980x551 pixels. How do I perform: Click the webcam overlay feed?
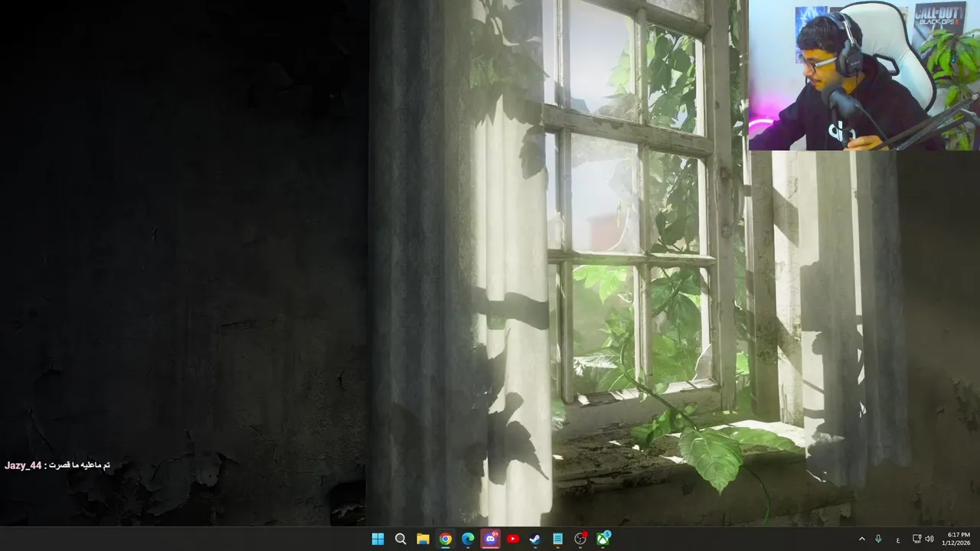click(864, 75)
